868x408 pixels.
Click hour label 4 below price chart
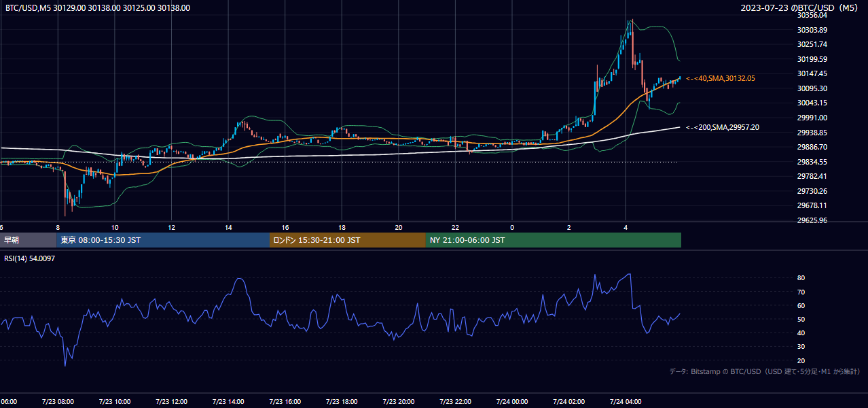[626, 227]
